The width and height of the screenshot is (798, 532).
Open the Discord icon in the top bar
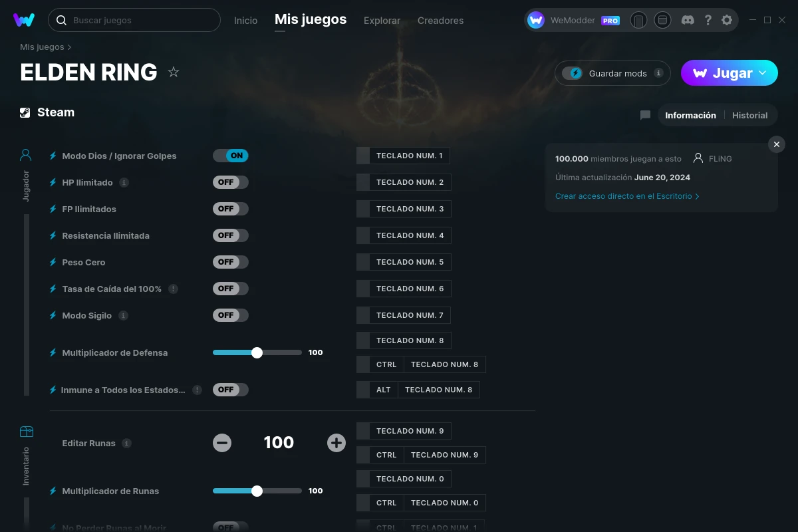688,20
